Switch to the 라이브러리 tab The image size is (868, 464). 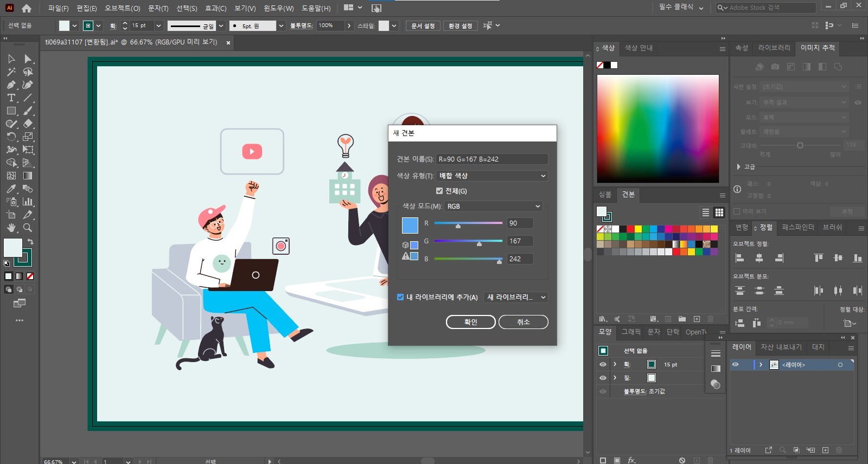coord(774,48)
